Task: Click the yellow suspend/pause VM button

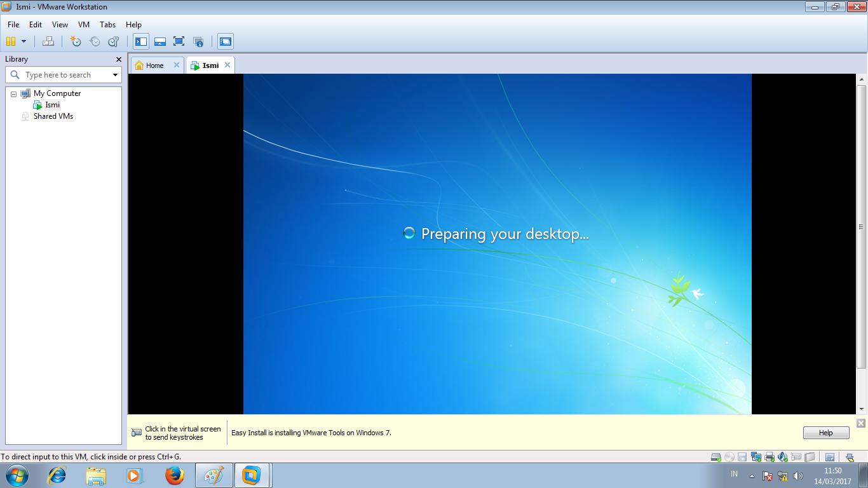Action: point(10,41)
